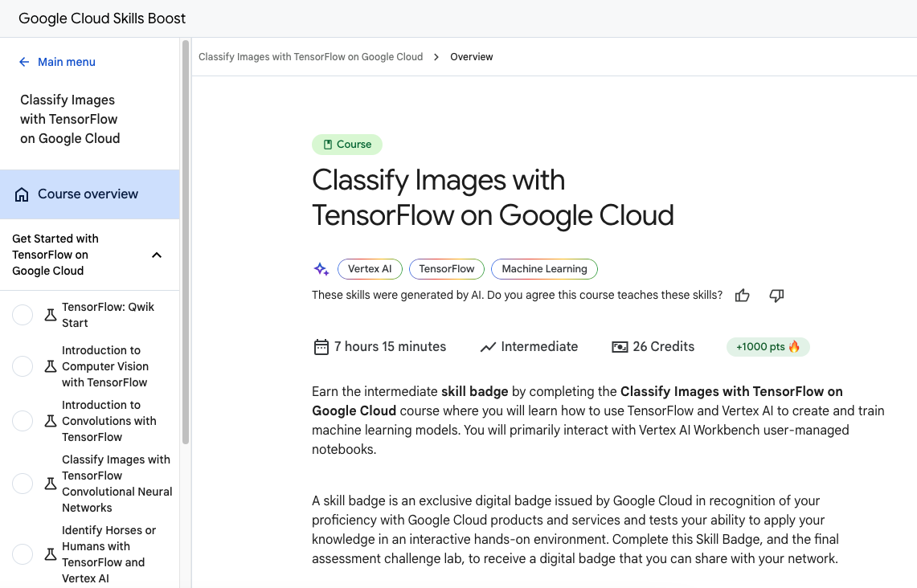Viewport: 917px width, 588px height.
Task: Click the 26 Credits text
Action: 664,346
